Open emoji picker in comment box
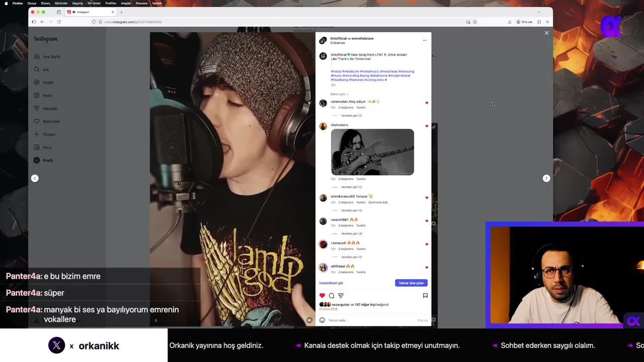Screen dimensions: 644x362 pos(322,320)
